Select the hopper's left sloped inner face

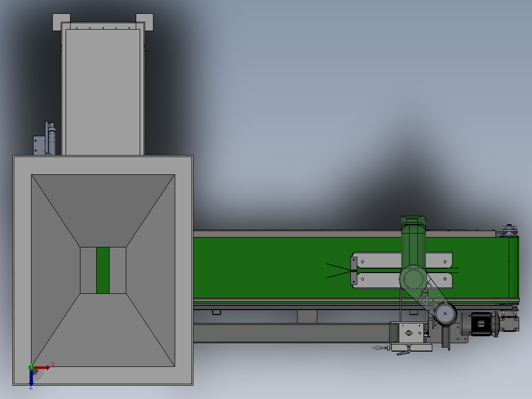click(x=56, y=270)
